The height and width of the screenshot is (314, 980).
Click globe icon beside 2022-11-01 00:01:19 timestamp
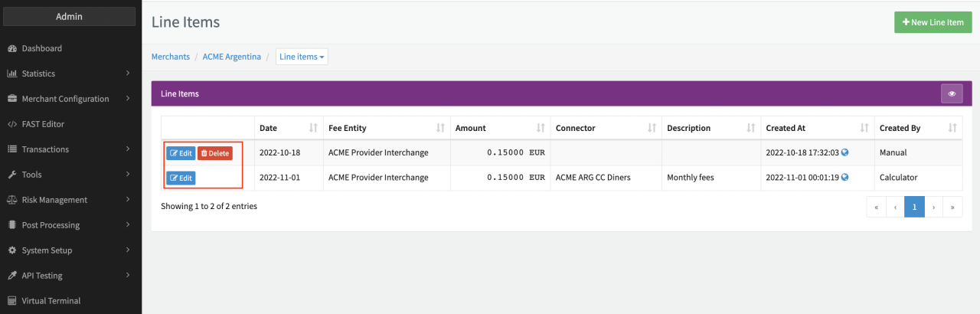(x=845, y=178)
